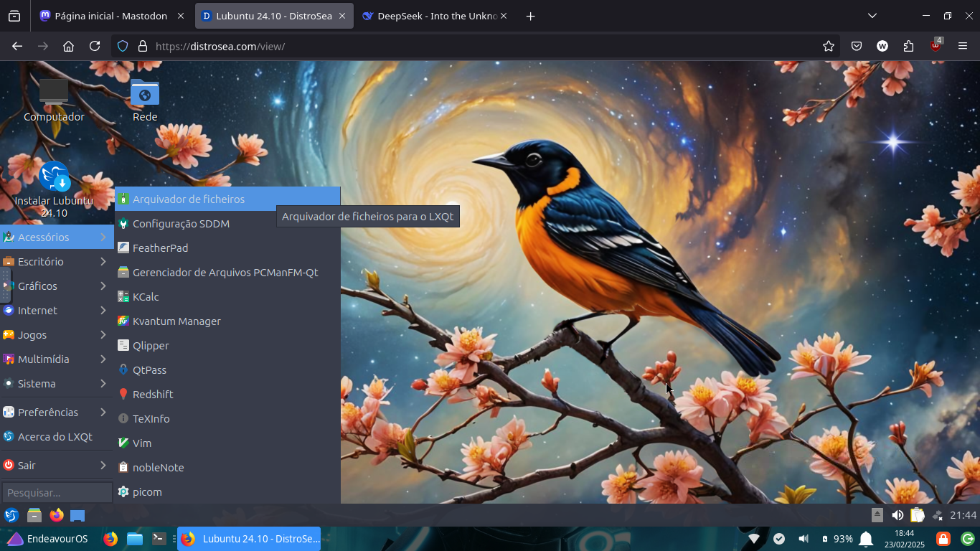Reload the current page
This screenshot has height=551, width=980.
(95, 46)
